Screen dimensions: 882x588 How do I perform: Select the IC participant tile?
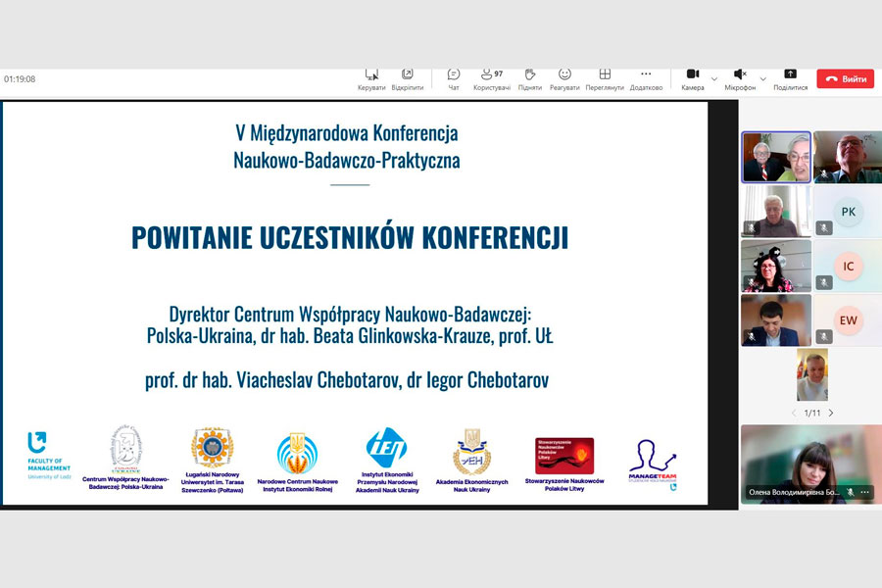point(848,266)
